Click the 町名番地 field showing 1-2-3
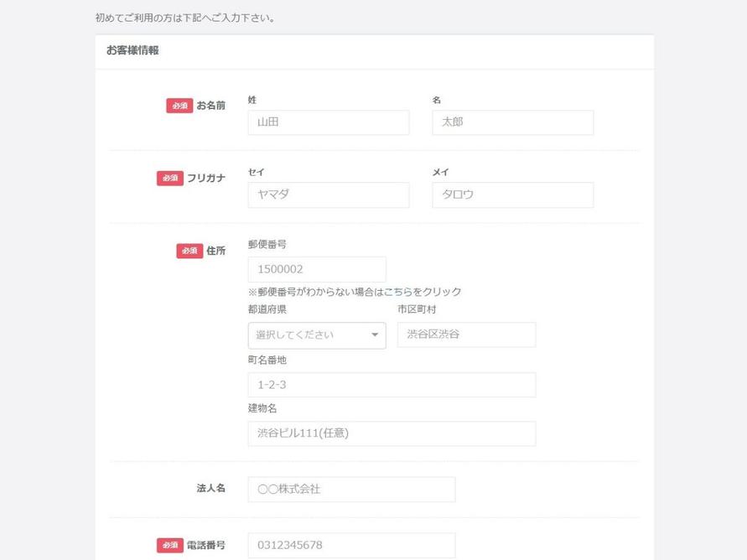 click(x=392, y=385)
